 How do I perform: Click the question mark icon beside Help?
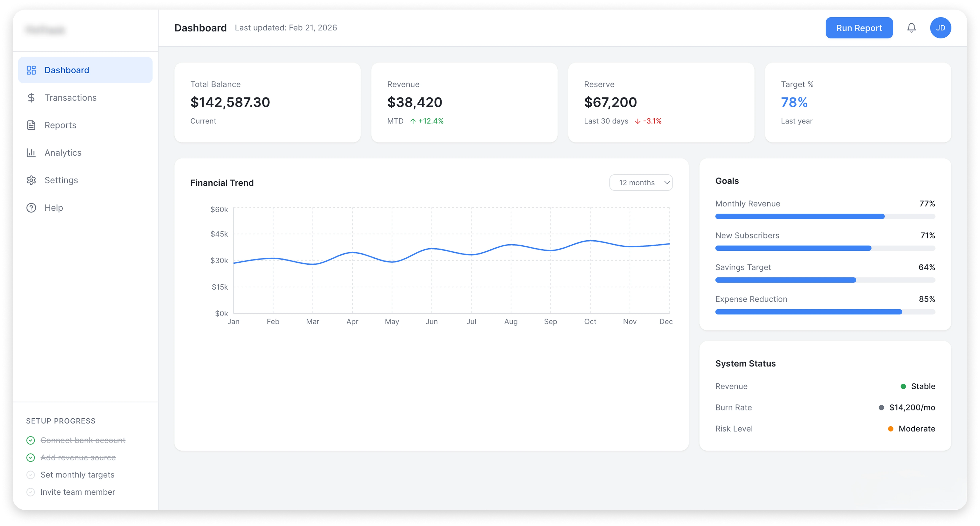(31, 208)
